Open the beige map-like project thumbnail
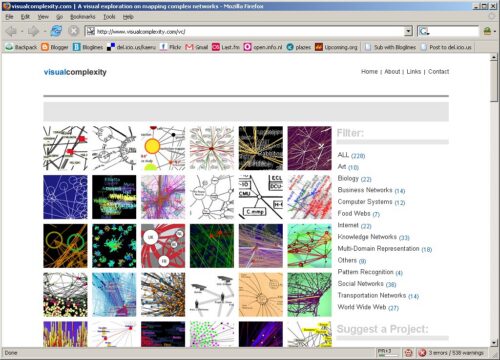 tap(261, 295)
